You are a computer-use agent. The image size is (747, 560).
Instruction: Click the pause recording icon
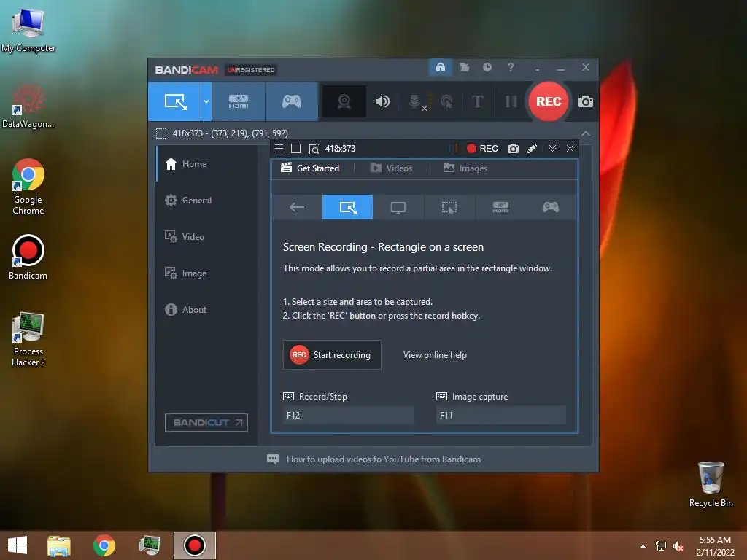(x=511, y=101)
